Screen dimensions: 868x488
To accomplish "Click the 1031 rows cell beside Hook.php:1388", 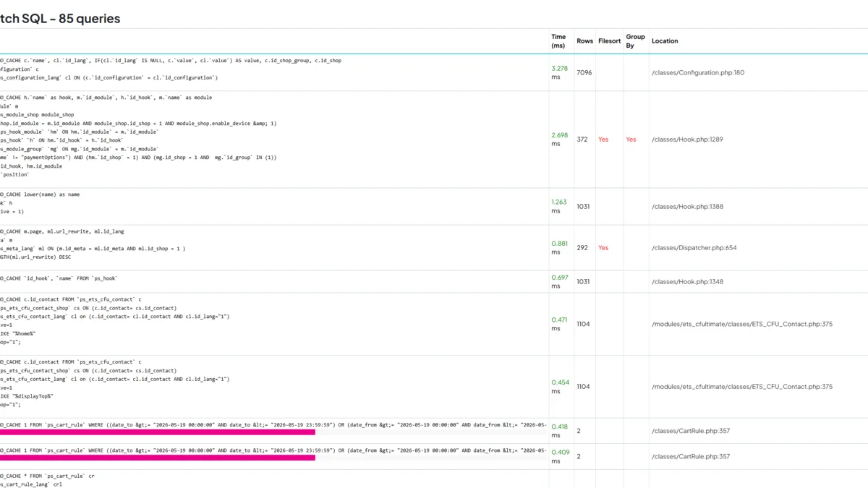I will 583,207.
